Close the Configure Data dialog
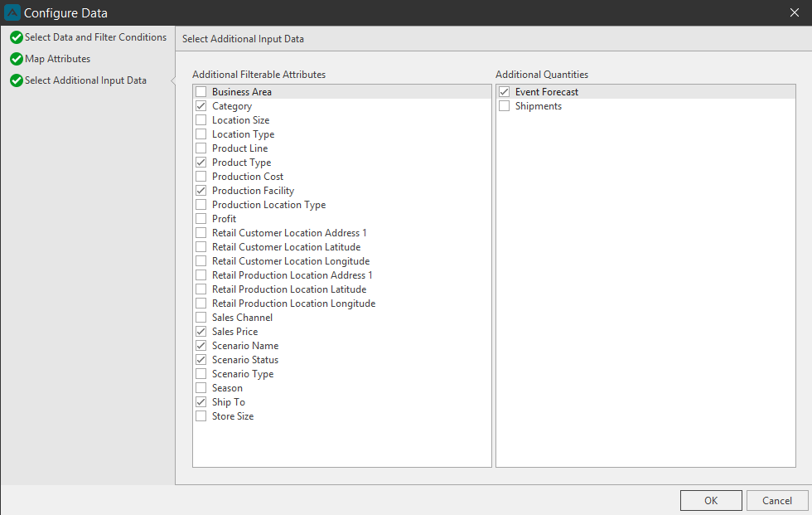Screen dimensions: 812x515 (x=795, y=12)
